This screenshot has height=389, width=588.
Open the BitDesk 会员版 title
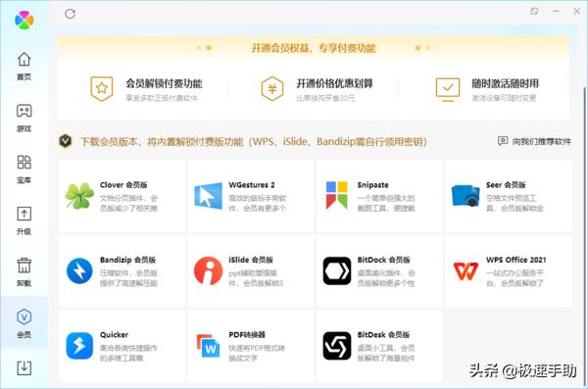[383, 334]
